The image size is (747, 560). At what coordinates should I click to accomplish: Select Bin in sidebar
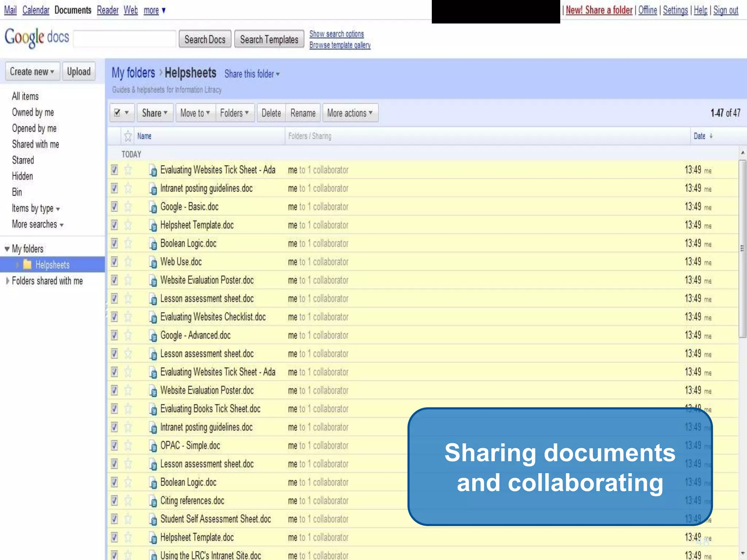tap(17, 192)
